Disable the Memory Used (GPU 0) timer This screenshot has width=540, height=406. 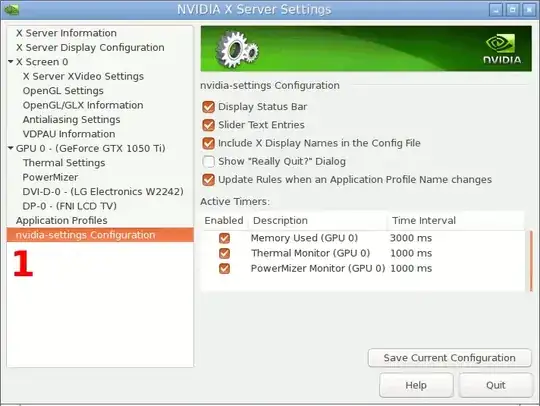pos(225,238)
